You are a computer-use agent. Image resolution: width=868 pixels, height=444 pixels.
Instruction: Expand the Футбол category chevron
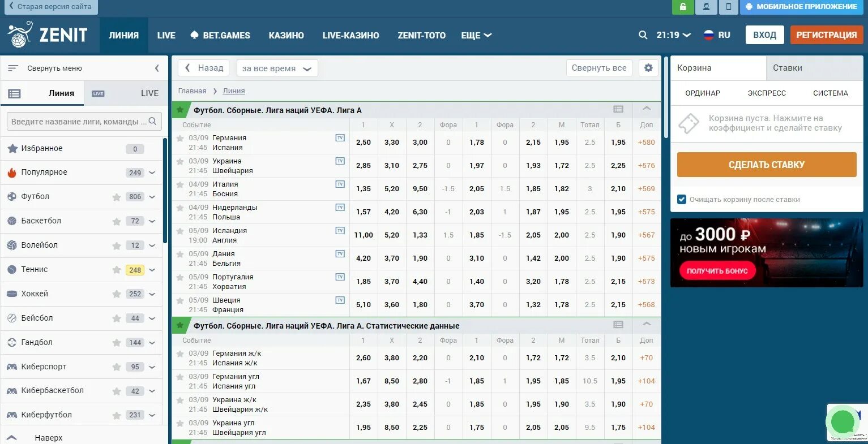(152, 197)
